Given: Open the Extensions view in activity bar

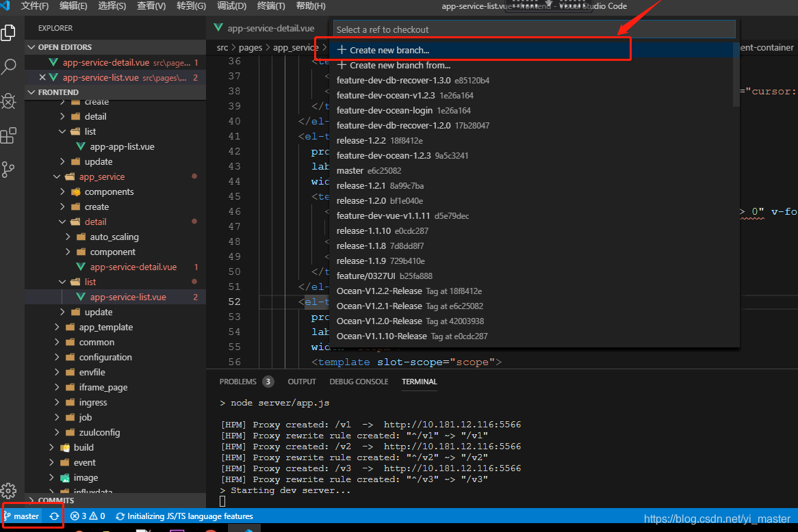Looking at the screenshot, I should [9, 135].
